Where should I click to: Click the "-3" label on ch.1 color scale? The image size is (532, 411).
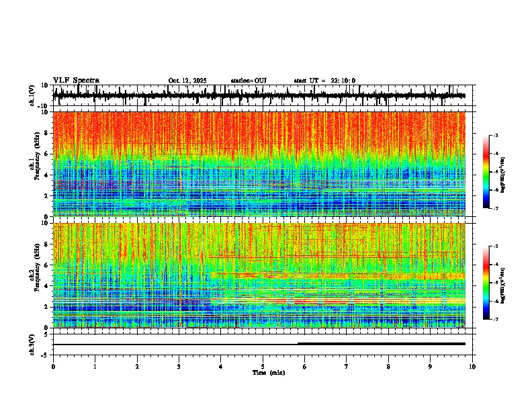(496, 135)
